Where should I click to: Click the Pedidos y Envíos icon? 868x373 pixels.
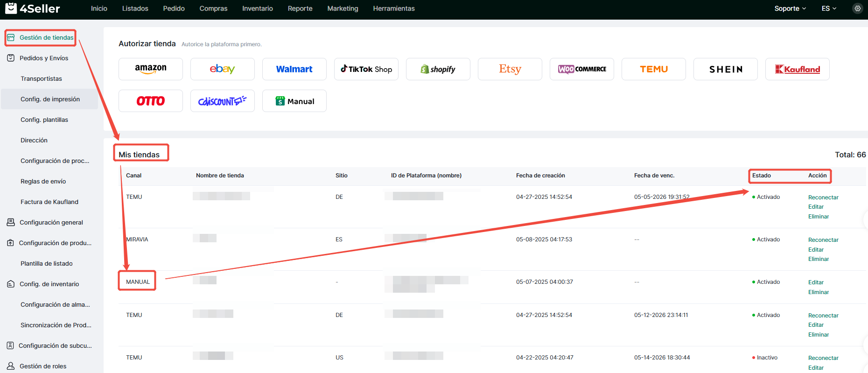(11, 58)
